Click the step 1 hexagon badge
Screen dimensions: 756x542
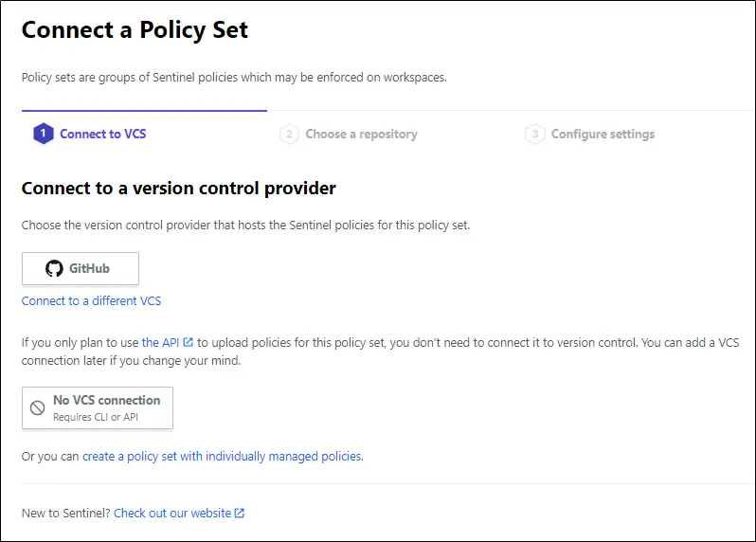pyautogui.click(x=43, y=135)
